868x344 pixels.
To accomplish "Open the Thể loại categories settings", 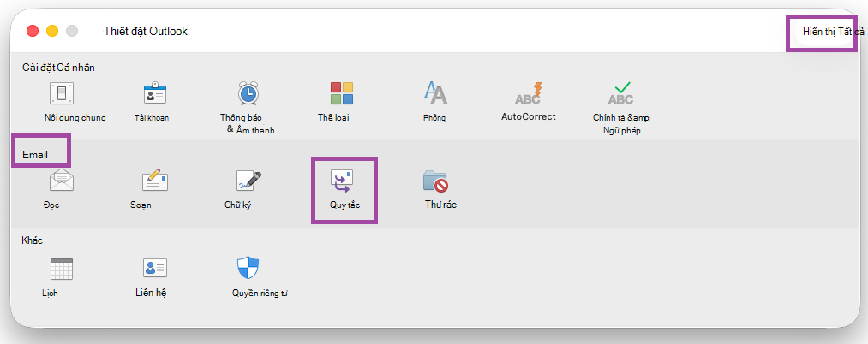I will tap(342, 94).
